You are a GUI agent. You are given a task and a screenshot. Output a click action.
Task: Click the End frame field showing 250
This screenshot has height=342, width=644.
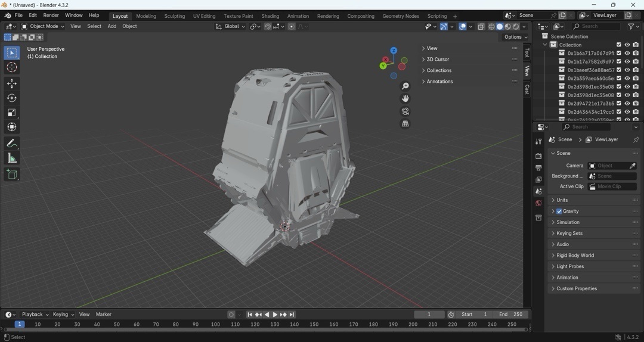coord(511,315)
